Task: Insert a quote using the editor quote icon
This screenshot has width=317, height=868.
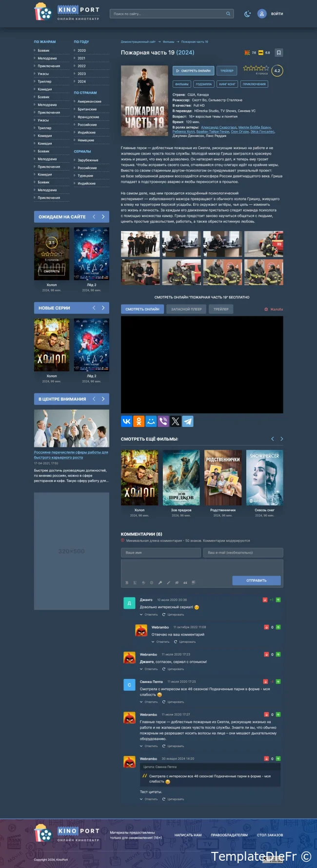Action: tap(185, 582)
